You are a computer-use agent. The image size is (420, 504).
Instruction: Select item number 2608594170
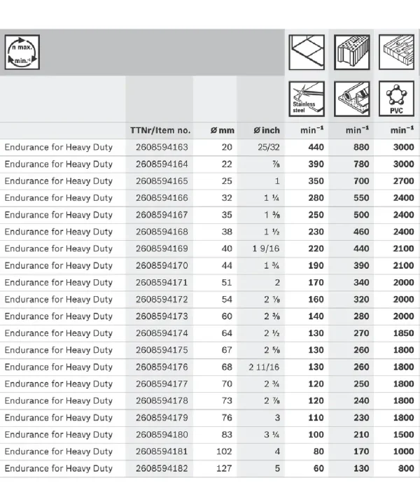(x=162, y=265)
